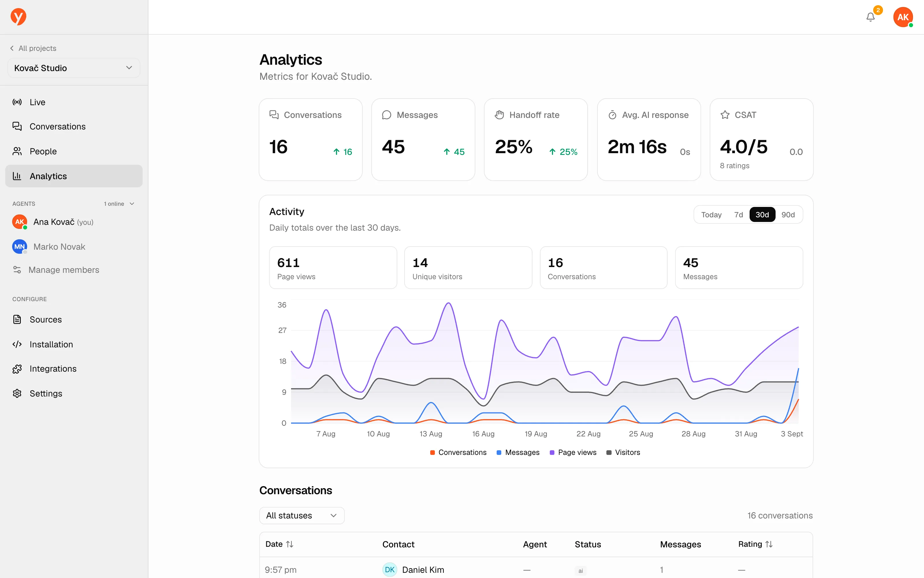The height and width of the screenshot is (578, 924).
Task: Sort by Rating using the arrows icon
Action: [x=769, y=544]
